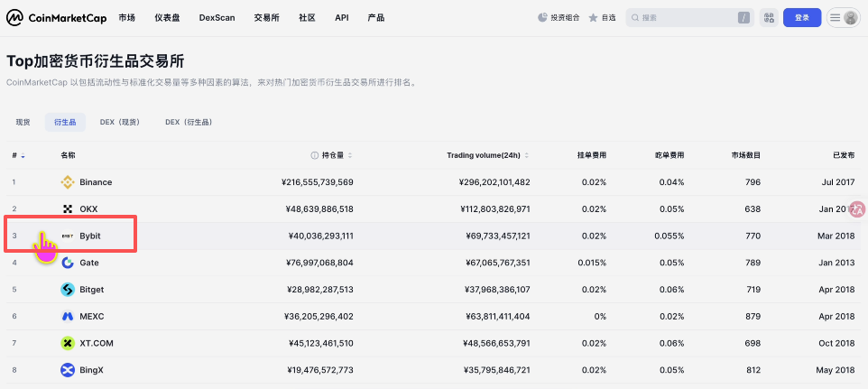Screen dimensions: 868x389
Task: Click the 市场数目 column header
Action: coord(745,155)
